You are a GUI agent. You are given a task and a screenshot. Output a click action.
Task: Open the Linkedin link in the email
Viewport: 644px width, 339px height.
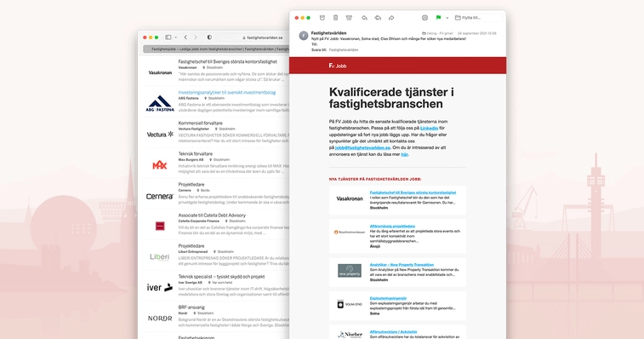tap(429, 129)
